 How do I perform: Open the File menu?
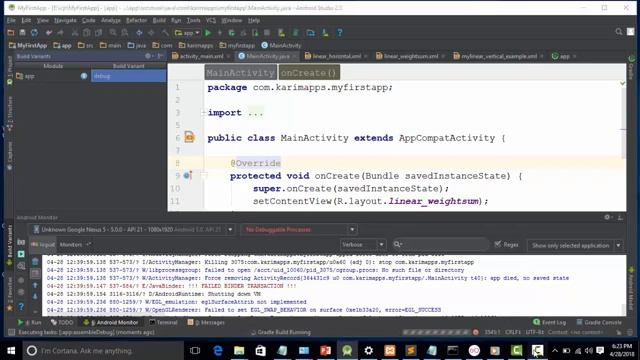coord(11,20)
